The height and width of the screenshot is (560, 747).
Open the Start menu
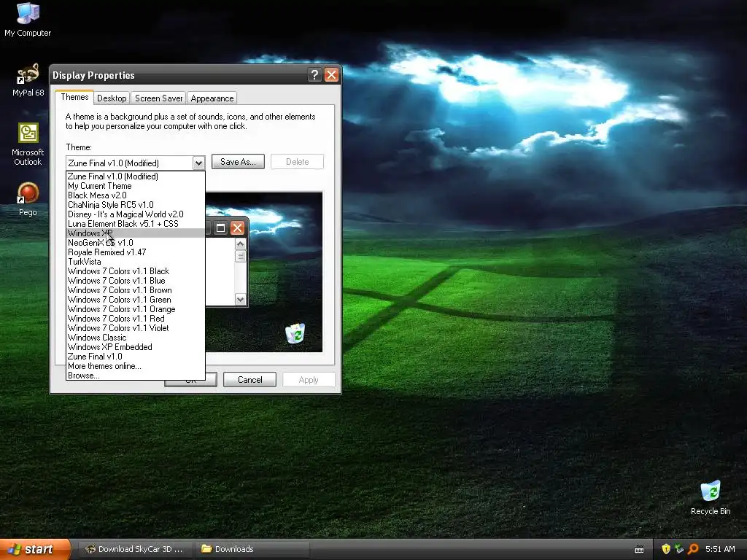point(35,549)
